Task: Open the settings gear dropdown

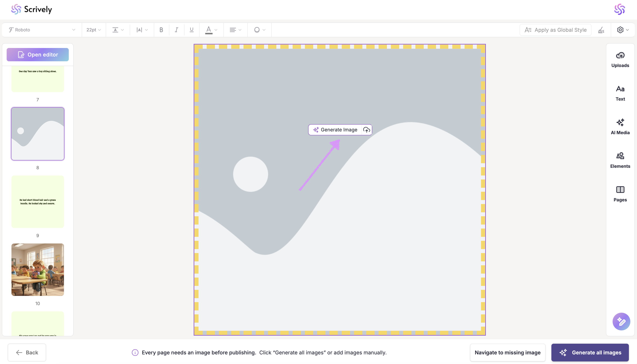Action: tap(622, 30)
